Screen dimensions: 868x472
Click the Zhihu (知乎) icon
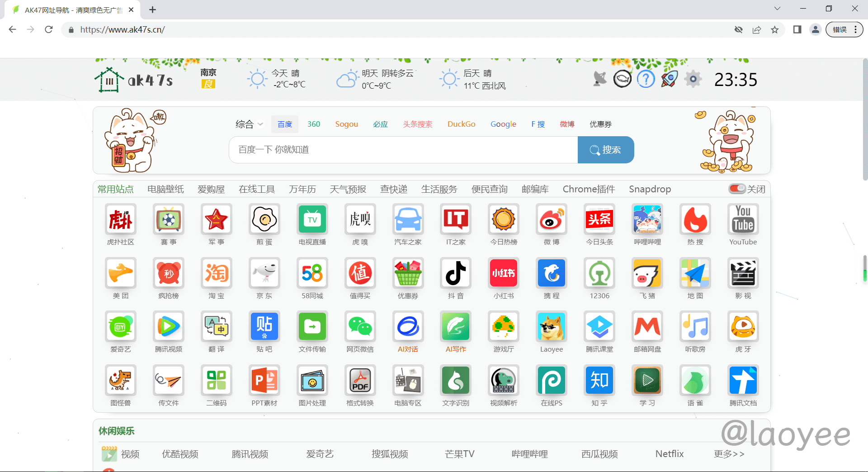click(599, 381)
